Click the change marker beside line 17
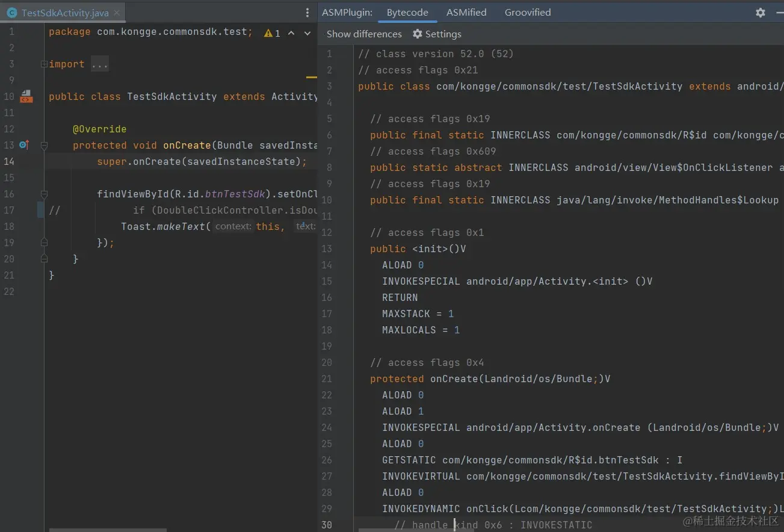This screenshot has height=532, width=784. pyautogui.click(x=40, y=210)
